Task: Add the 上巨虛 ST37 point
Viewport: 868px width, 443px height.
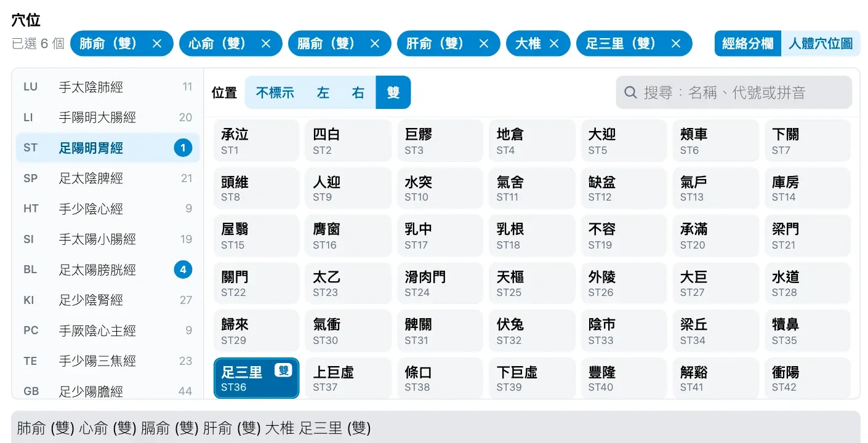Action: pyautogui.click(x=348, y=378)
